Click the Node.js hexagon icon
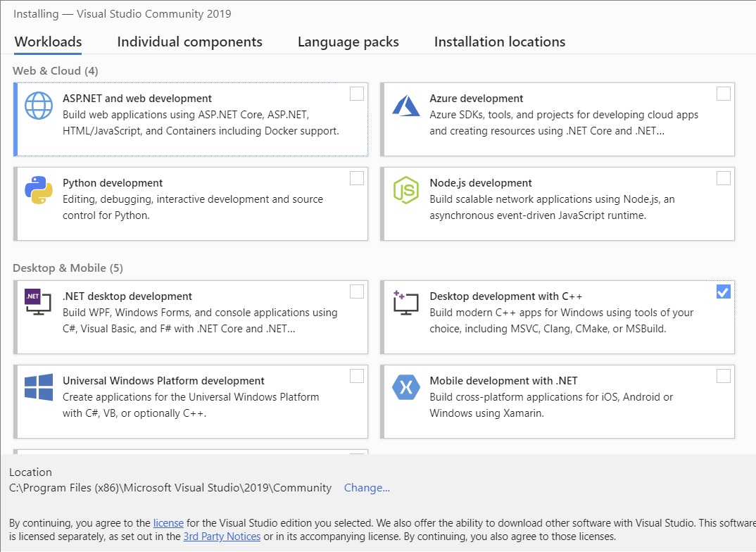756x552 pixels. [405, 190]
